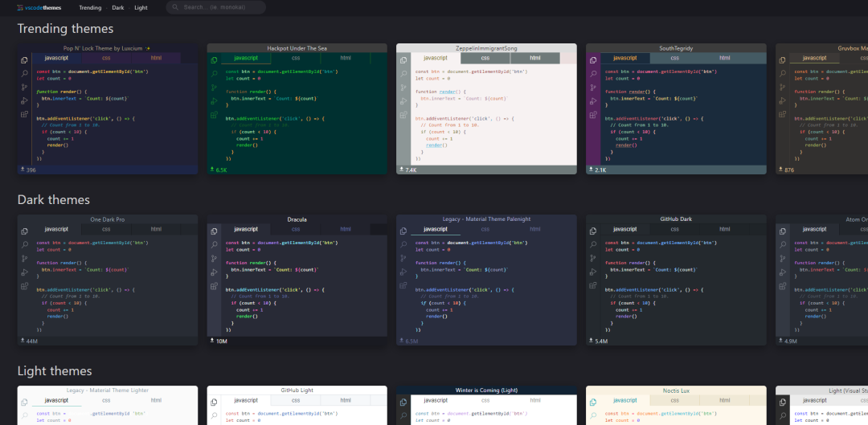Click explorer icon in Hackpot Under The Sea
This screenshot has width=868, height=425.
[x=214, y=59]
